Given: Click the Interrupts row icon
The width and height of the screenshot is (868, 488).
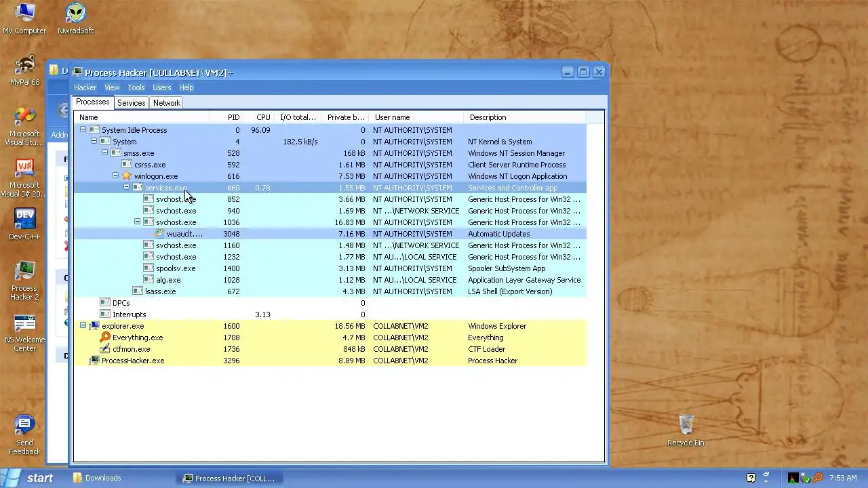Looking at the screenshot, I should click(x=105, y=314).
